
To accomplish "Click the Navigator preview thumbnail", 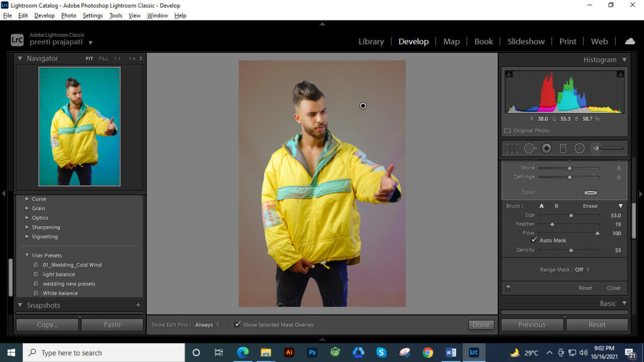I will (x=79, y=126).
